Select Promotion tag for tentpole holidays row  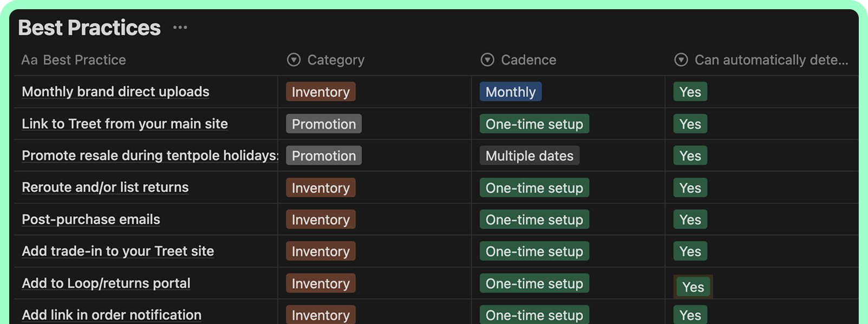(324, 155)
